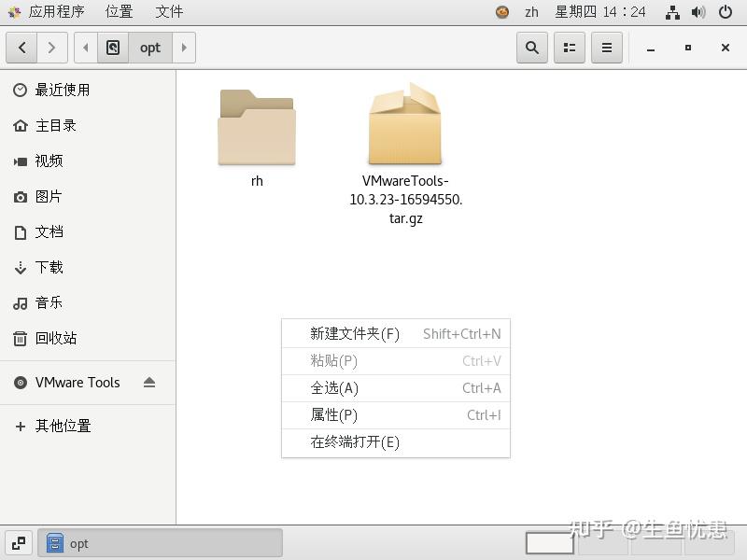This screenshot has height=560, width=747.
Task: Click the orange tray icon beside zh
Action: point(502,12)
